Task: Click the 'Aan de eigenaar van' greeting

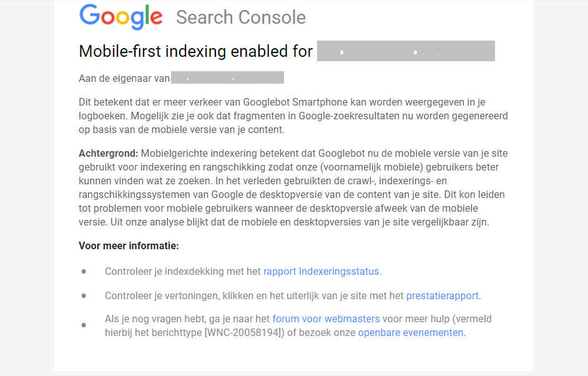Action: [124, 78]
